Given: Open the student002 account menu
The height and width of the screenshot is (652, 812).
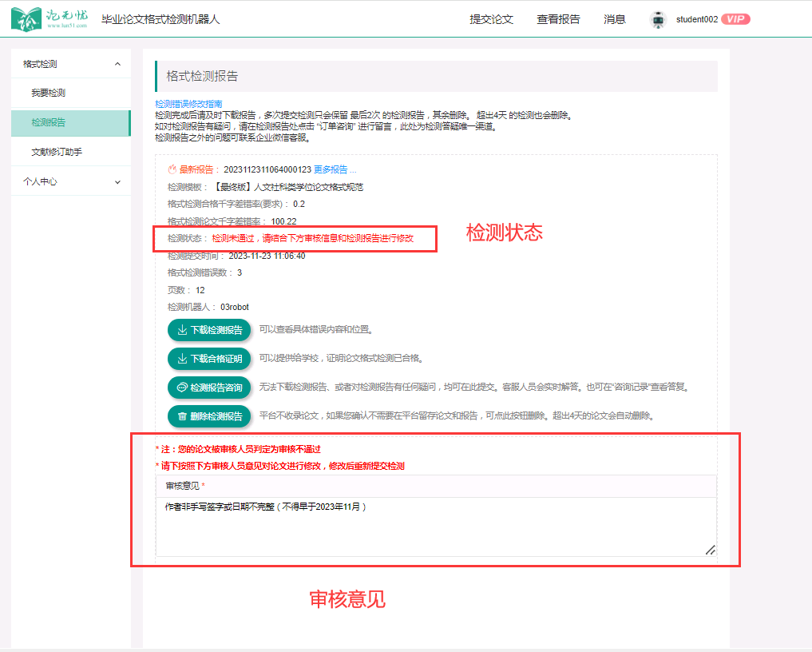Looking at the screenshot, I should pos(696,20).
